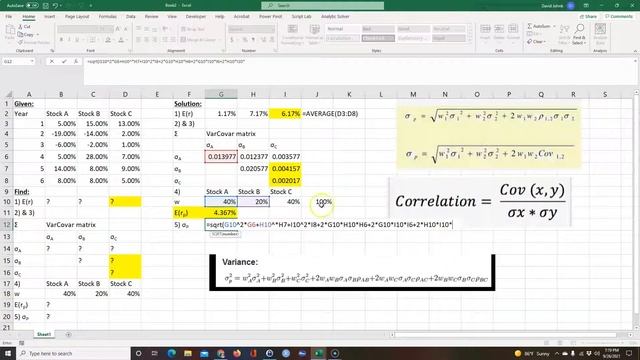Click the taskbar Type here to search box
This screenshot has width=640, height=360.
pyautogui.click(x=73, y=353)
